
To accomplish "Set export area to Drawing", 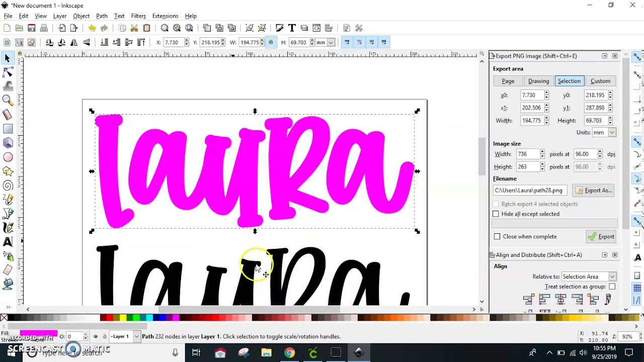I will pos(538,81).
